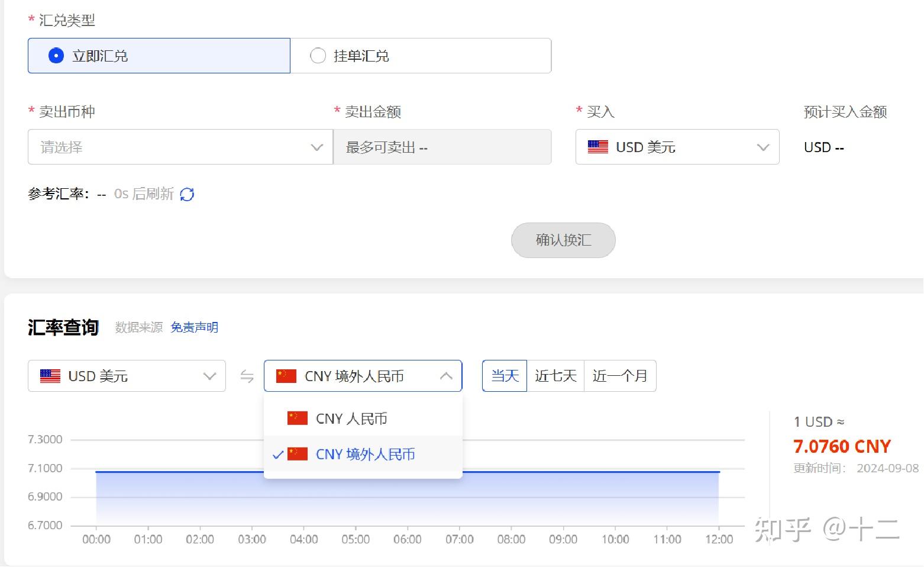The width and height of the screenshot is (924, 567).
Task: Open the 免责声明 link
Action: [x=194, y=327]
